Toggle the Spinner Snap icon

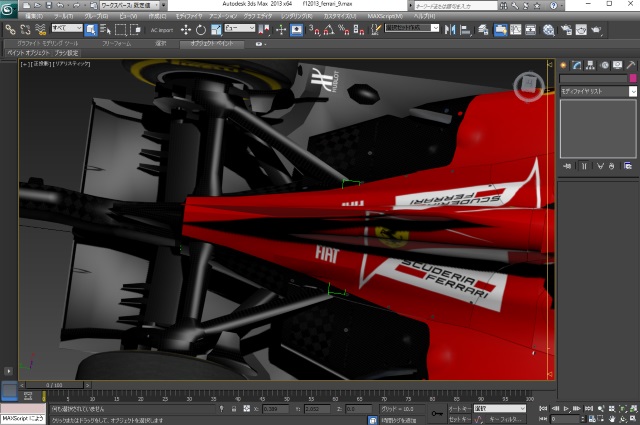(x=359, y=30)
